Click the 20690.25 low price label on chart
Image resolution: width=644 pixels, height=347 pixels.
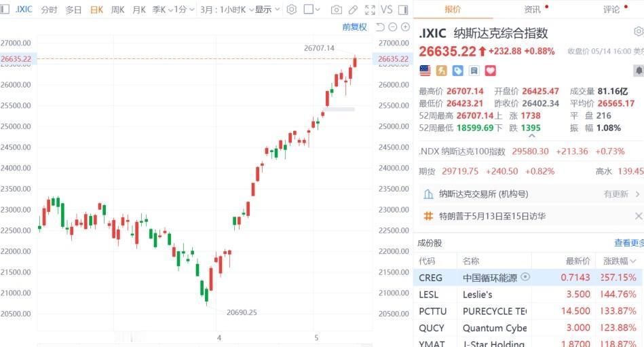(x=242, y=312)
